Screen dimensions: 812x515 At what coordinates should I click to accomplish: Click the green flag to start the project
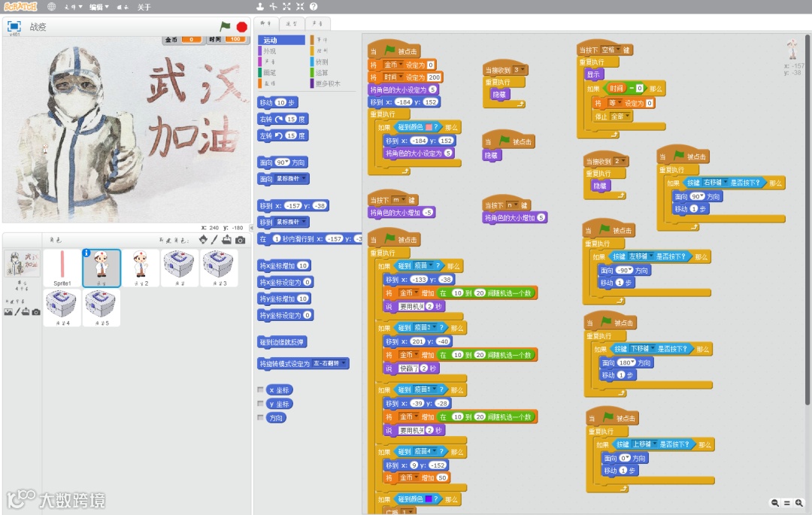(225, 26)
